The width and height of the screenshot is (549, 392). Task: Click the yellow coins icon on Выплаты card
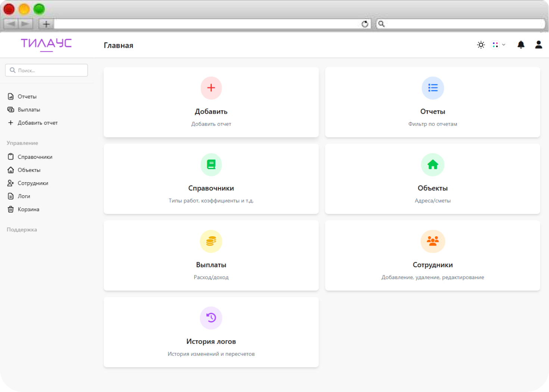tap(211, 241)
